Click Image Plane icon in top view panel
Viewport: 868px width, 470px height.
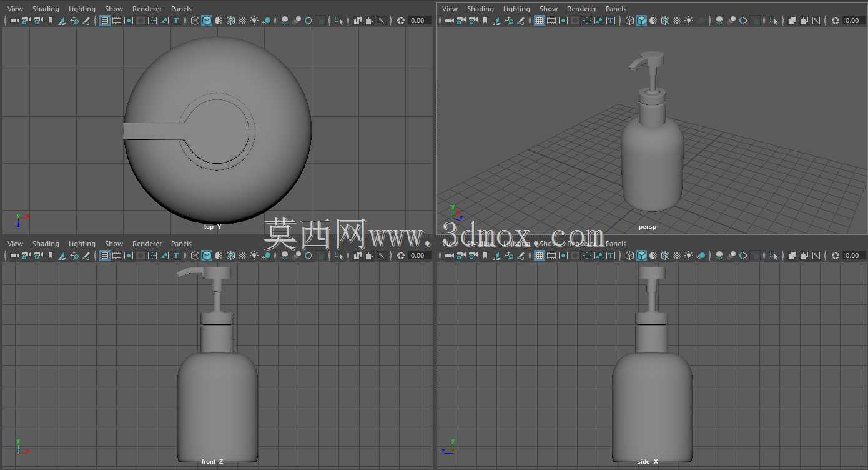coord(62,21)
